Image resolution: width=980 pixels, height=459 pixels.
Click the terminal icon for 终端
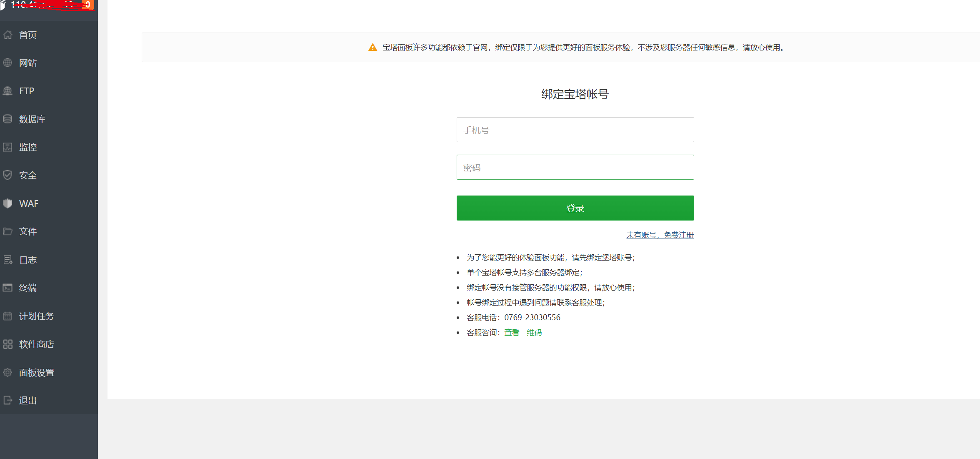click(x=7, y=288)
